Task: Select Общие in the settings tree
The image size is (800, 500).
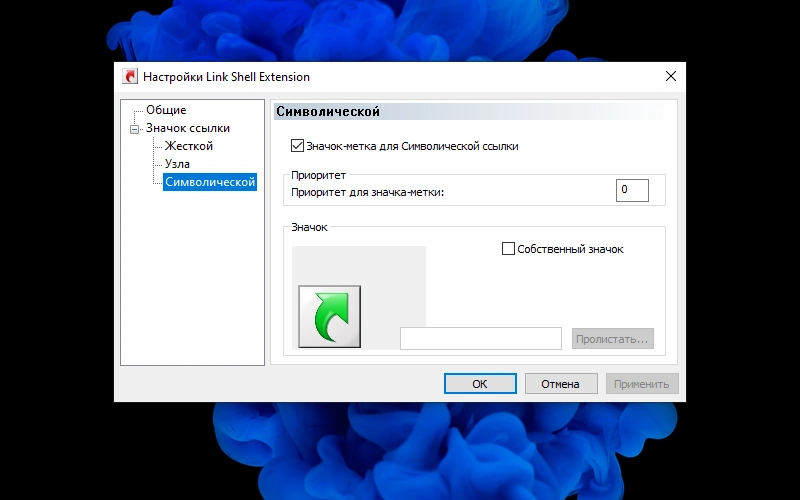Action: click(166, 110)
